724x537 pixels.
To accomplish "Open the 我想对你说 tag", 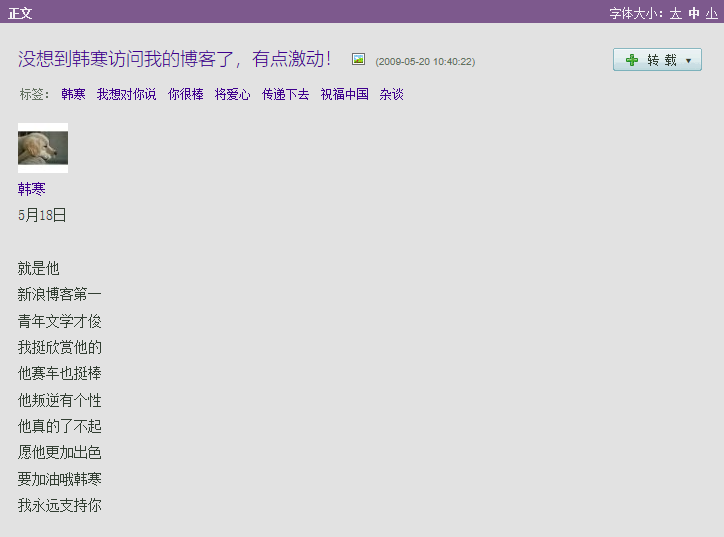I will (127, 95).
